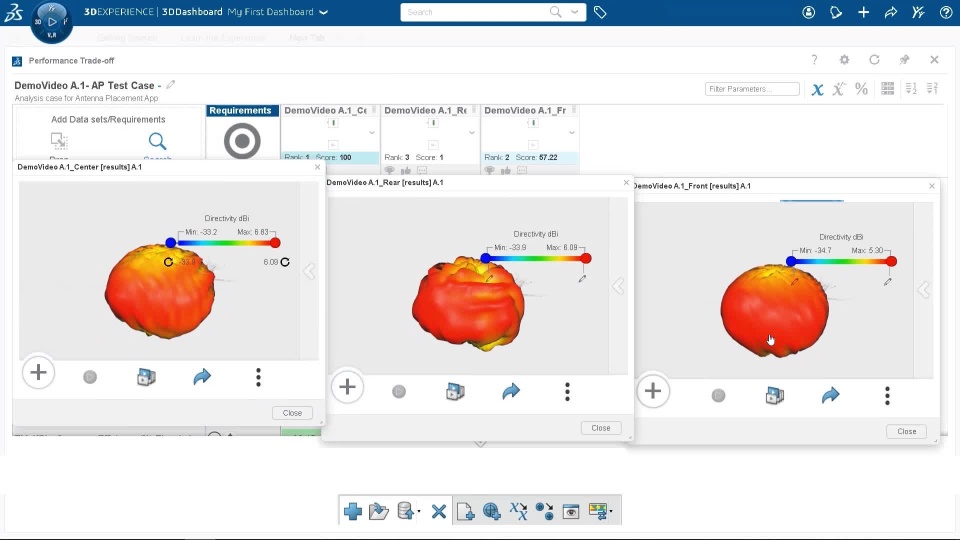Refresh the Performance Trade-off widget

874,59
